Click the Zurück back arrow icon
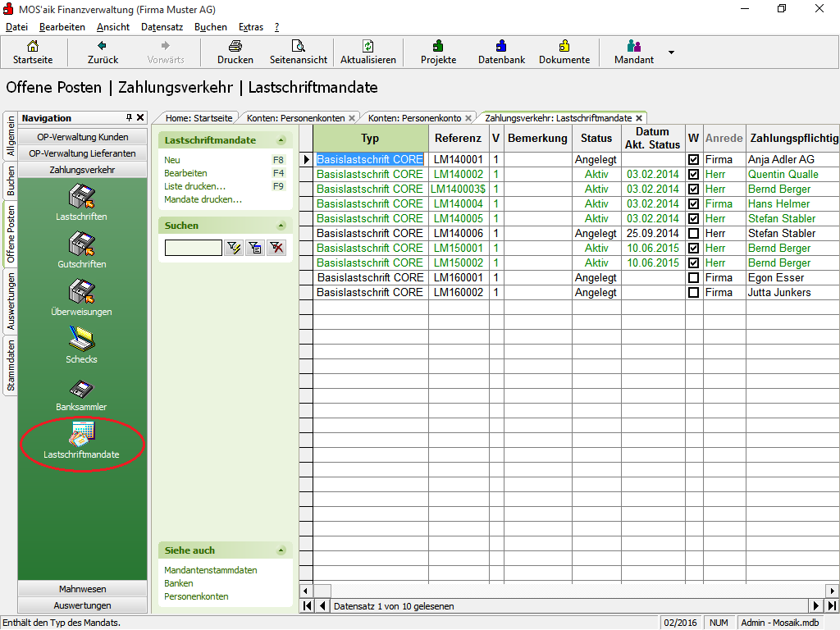Image resolution: width=840 pixels, height=630 pixels. 103,46
